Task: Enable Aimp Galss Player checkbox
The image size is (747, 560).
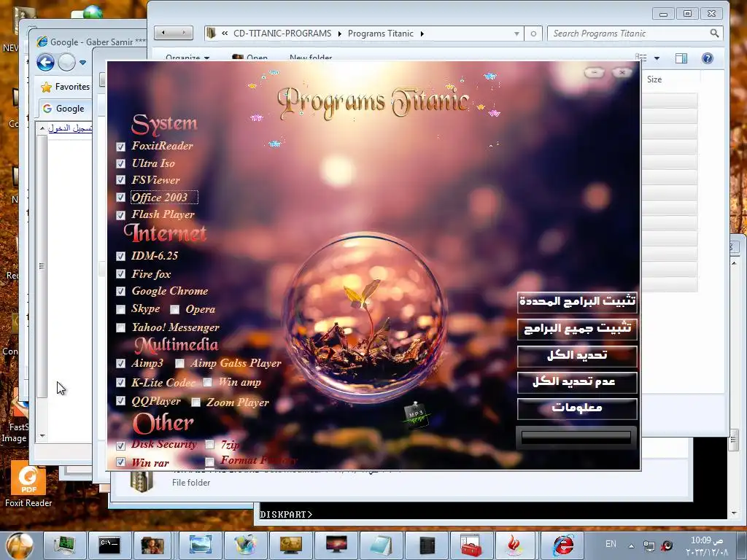Action: (x=179, y=364)
